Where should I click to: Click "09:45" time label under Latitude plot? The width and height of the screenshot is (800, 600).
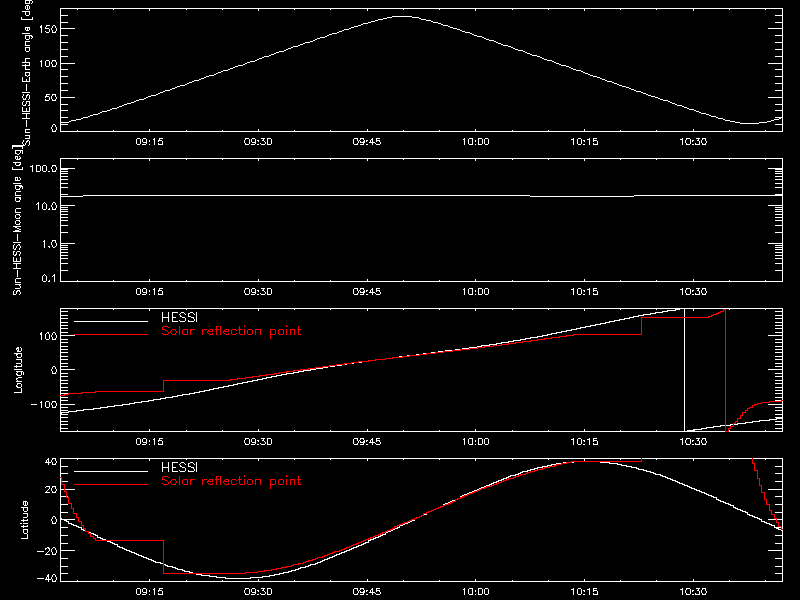pos(367,592)
